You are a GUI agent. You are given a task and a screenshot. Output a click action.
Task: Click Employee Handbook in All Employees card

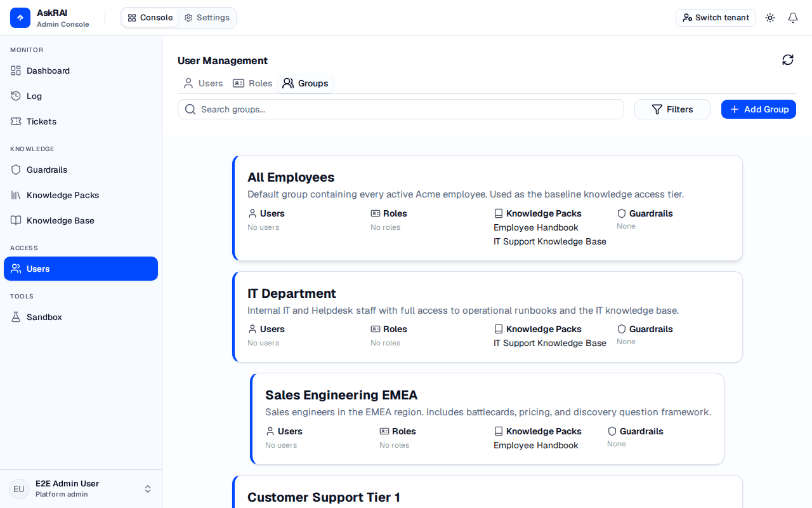coord(536,227)
